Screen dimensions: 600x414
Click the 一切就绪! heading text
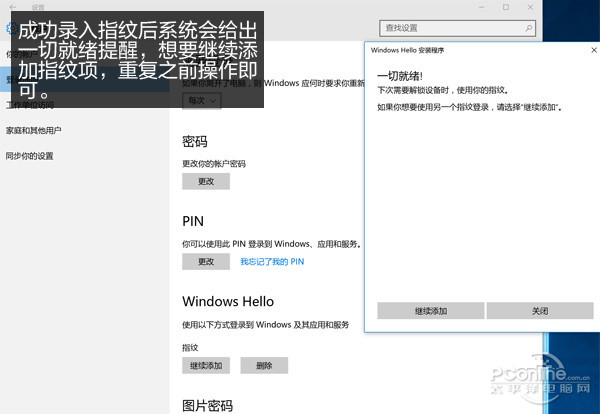click(400, 76)
